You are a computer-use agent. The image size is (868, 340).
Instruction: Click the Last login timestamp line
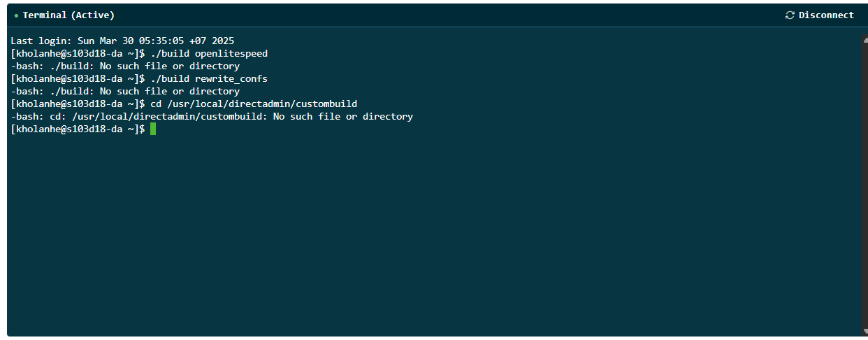pyautogui.click(x=128, y=41)
